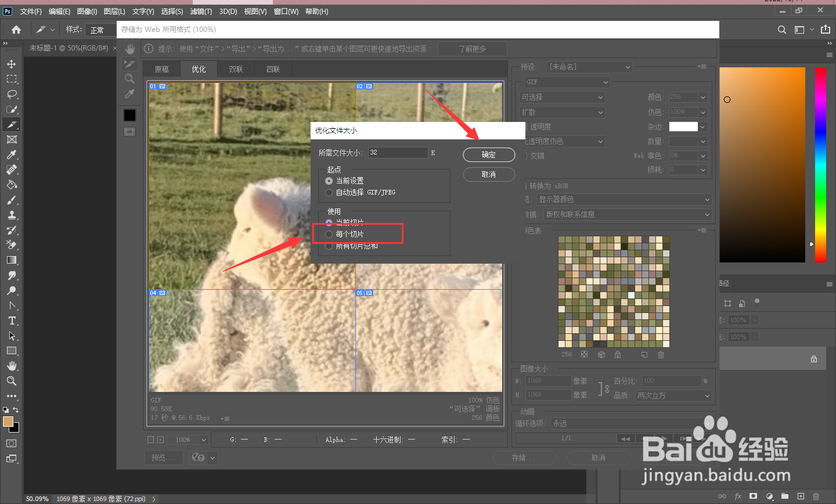
Task: Open the GIF file format dropdown
Action: click(567, 82)
